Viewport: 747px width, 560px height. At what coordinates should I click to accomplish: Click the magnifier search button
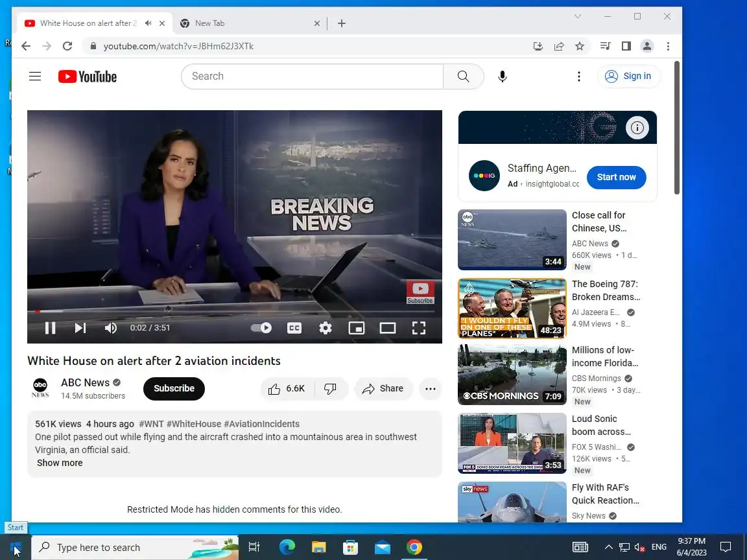463,76
